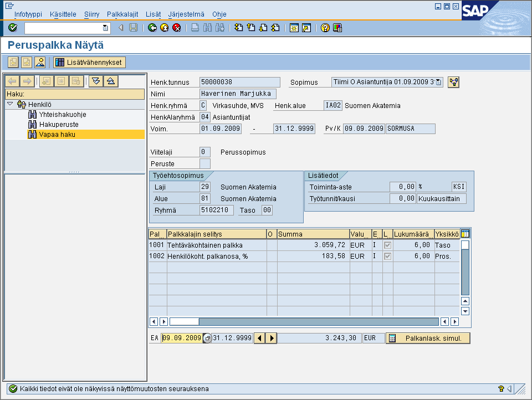The image size is (532, 400).
Task: Click the Henk.tunnus field 50000038
Action: [240, 82]
